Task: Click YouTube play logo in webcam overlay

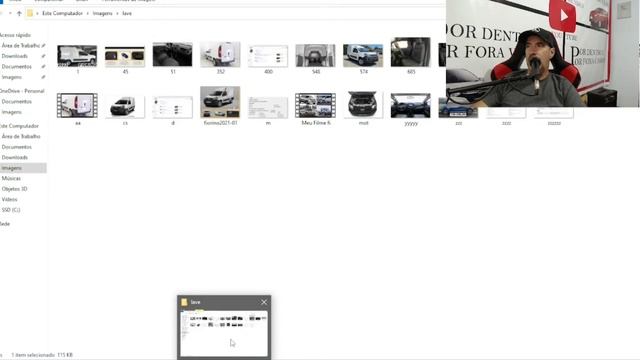Action: [x=562, y=16]
